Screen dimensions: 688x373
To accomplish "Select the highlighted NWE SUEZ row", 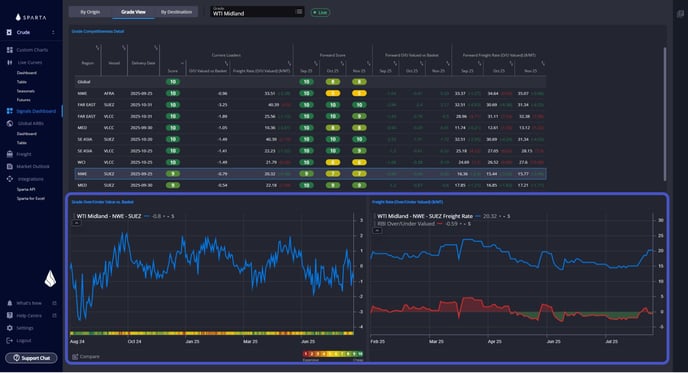I will (x=311, y=174).
